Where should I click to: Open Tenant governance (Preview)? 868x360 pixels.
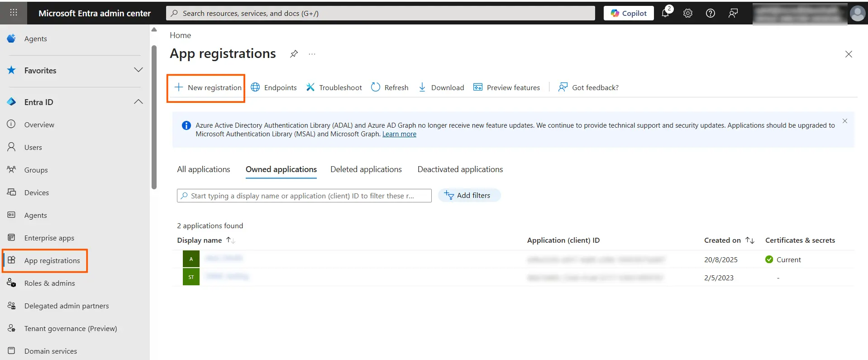(71, 328)
